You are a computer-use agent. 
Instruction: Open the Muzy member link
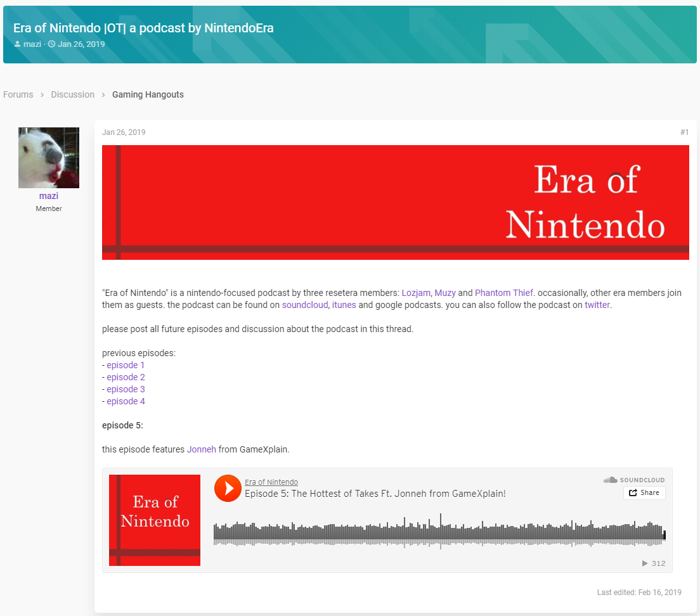(x=445, y=293)
